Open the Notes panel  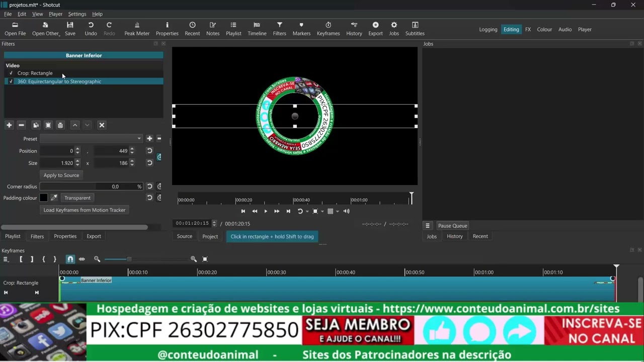(x=213, y=29)
